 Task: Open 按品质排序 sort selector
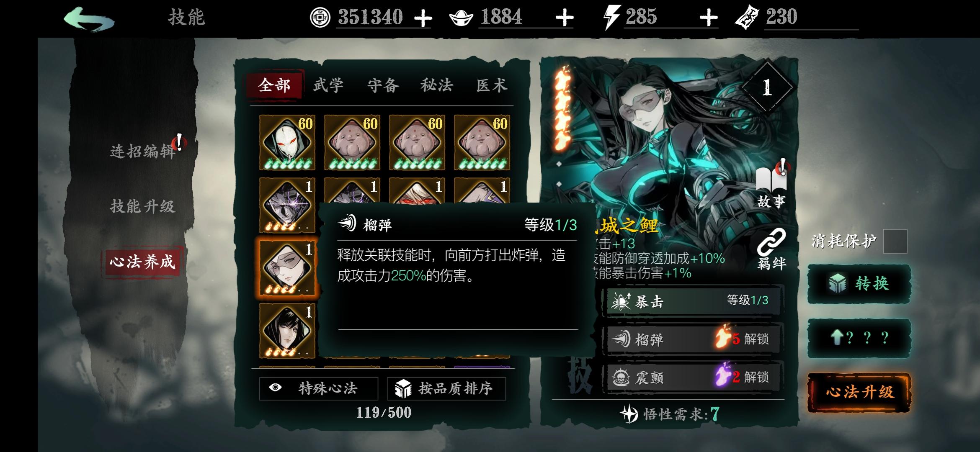(x=446, y=388)
